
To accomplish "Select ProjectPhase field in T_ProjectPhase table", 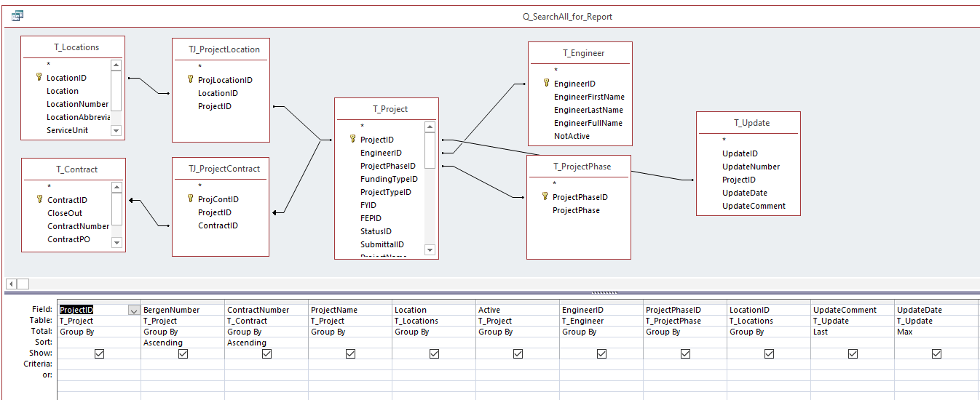I will tap(576, 210).
